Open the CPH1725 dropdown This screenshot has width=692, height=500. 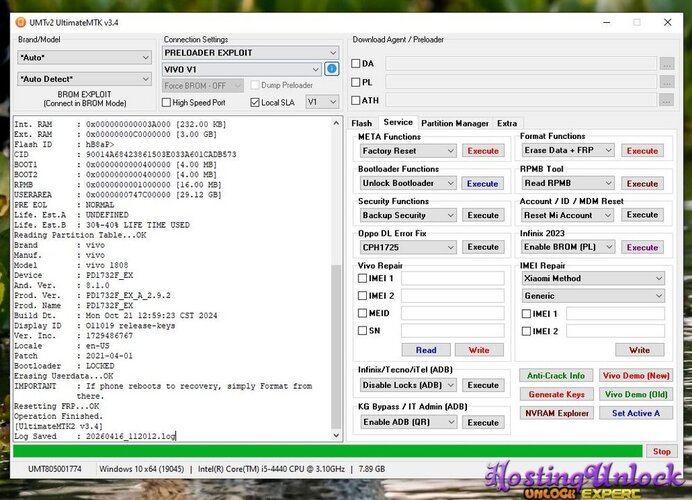[408, 247]
